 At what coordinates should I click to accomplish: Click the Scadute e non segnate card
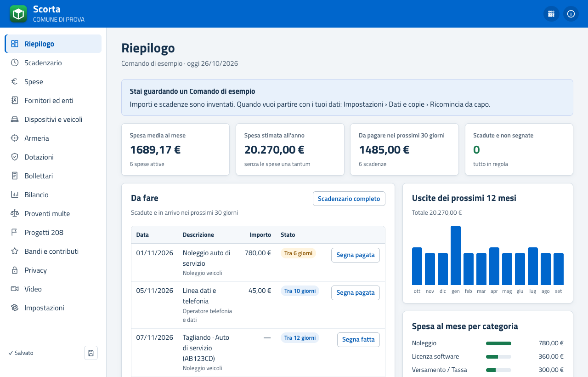(x=519, y=149)
